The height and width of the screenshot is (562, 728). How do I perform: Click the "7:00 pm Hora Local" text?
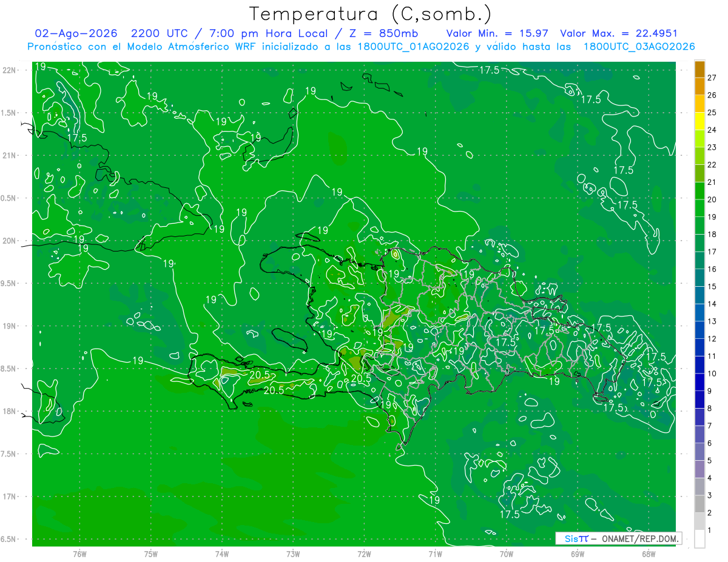pyautogui.click(x=268, y=33)
